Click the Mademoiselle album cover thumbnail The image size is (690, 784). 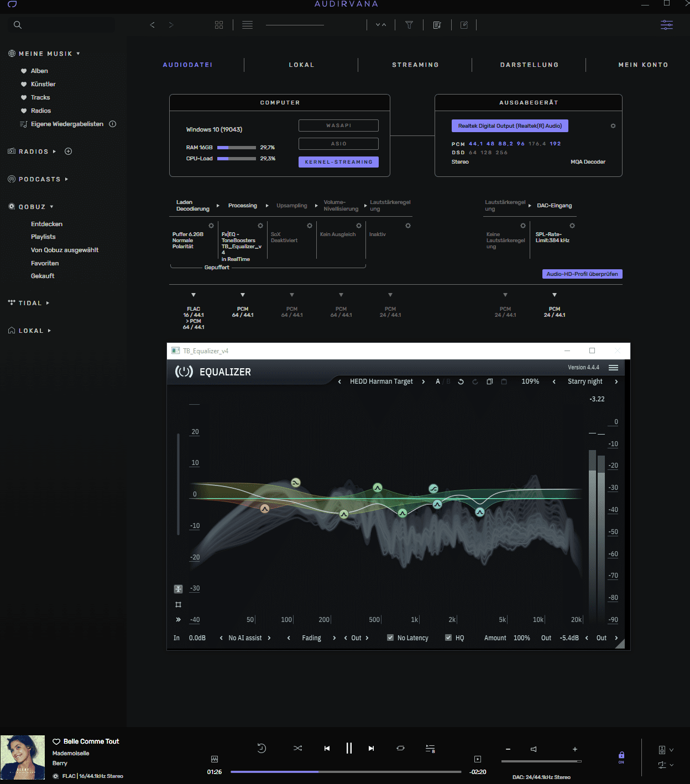[23, 757]
